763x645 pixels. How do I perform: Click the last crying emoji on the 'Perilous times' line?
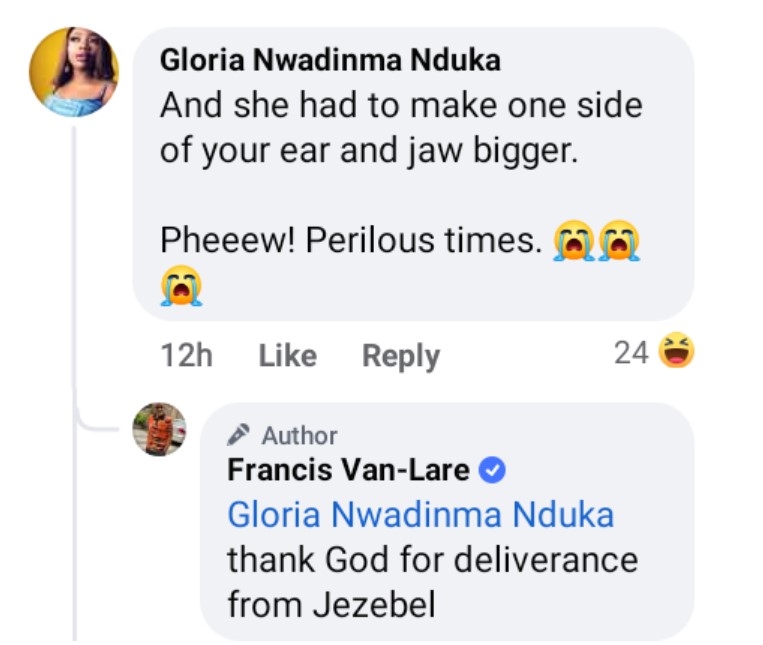pyautogui.click(x=619, y=243)
